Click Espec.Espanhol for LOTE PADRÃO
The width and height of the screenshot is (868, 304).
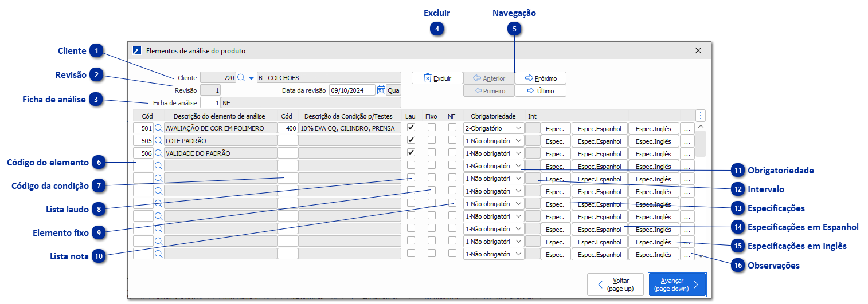tap(600, 141)
